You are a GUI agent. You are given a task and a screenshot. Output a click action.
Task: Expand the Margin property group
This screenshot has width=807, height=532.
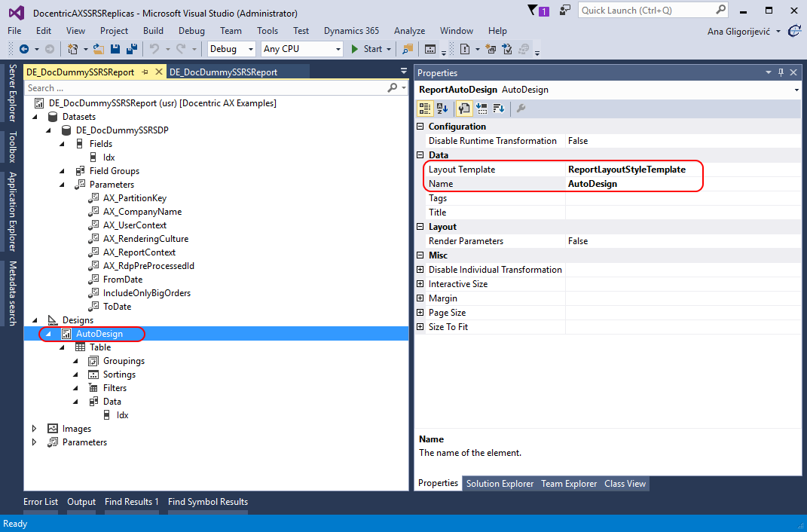(420, 298)
